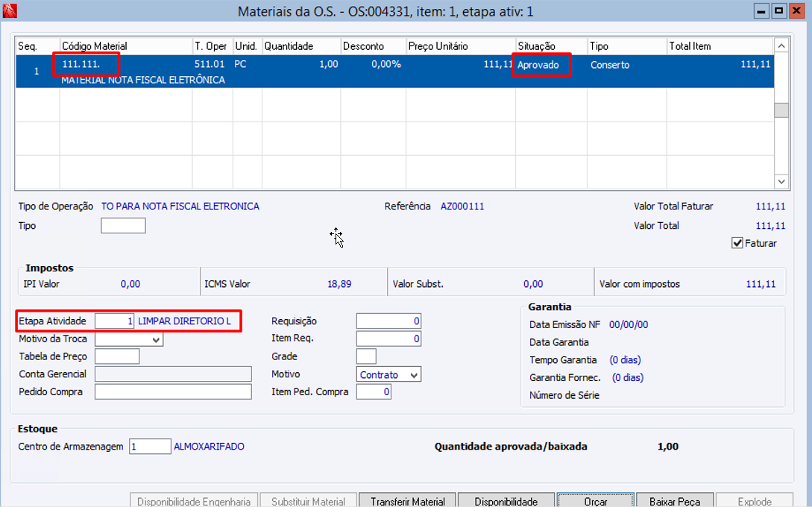Select material code 111.111. cell
Image resolution: width=812 pixels, height=507 pixels.
click(81, 65)
